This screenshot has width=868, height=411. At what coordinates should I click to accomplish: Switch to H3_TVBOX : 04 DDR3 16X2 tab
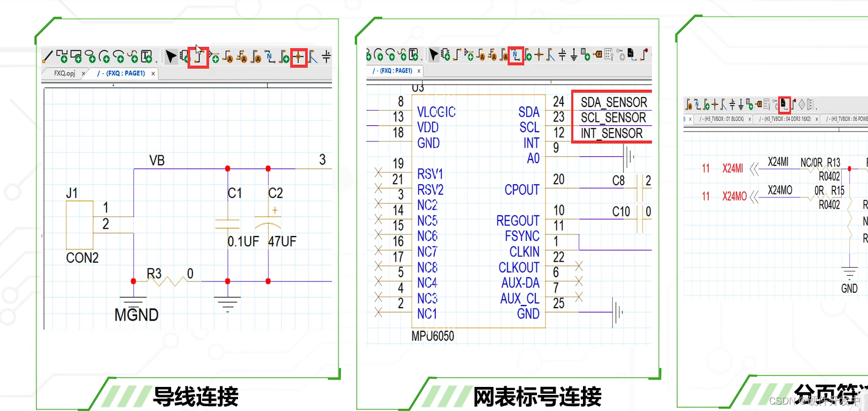(x=787, y=119)
